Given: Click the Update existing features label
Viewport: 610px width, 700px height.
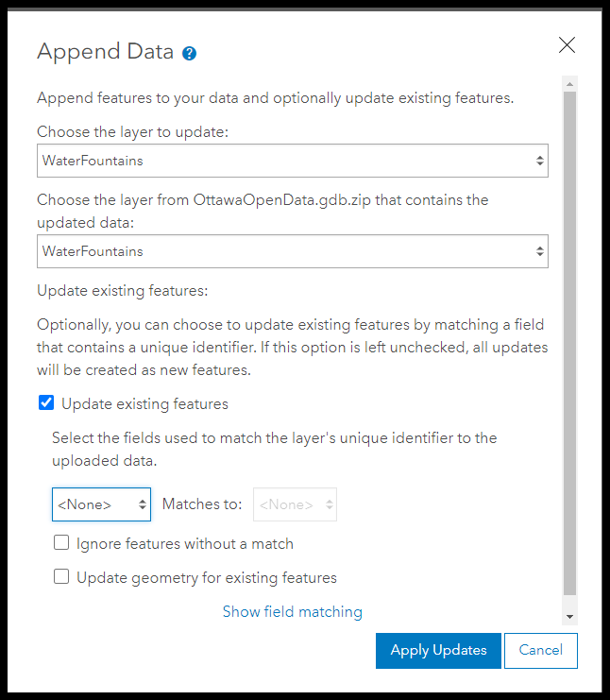Looking at the screenshot, I should (144, 404).
